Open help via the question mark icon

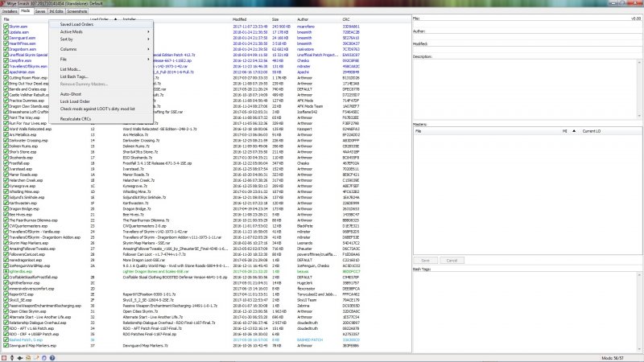click(52, 358)
